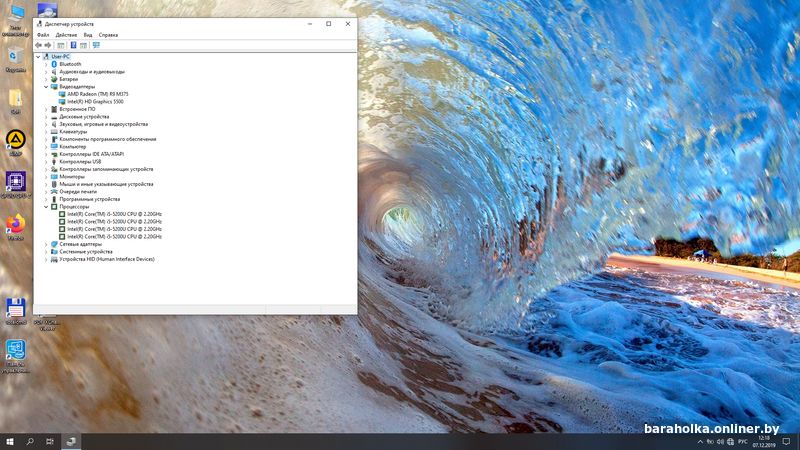Screen dimensions: 800x450
Task: Expand the Устройства HID category
Action: [x=46, y=259]
